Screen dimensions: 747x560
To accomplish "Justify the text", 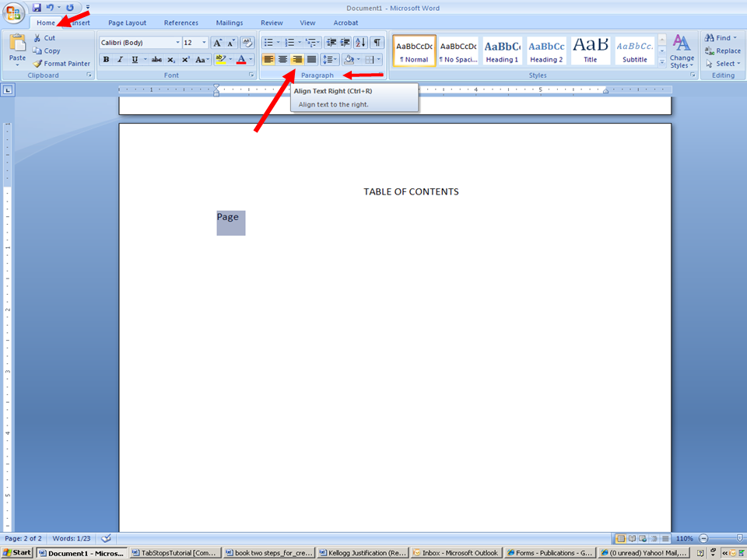I will (311, 60).
